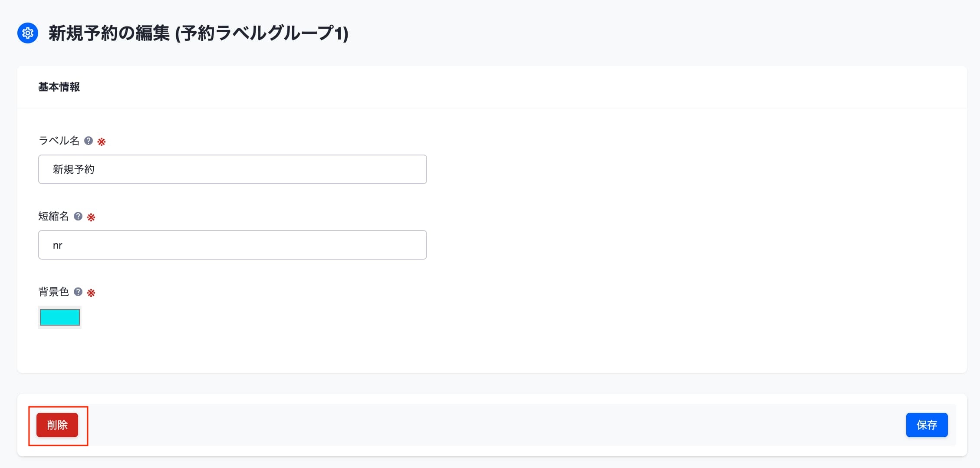
Task: Click the 背景色 field label text
Action: tap(54, 292)
